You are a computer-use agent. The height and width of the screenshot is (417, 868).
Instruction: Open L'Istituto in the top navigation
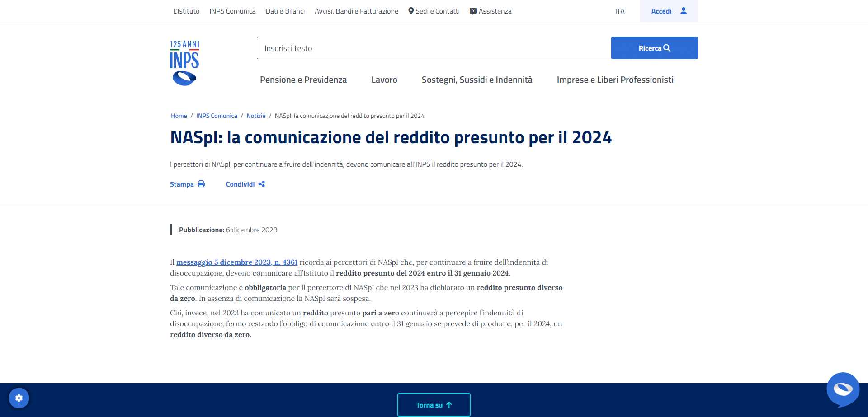tap(186, 11)
